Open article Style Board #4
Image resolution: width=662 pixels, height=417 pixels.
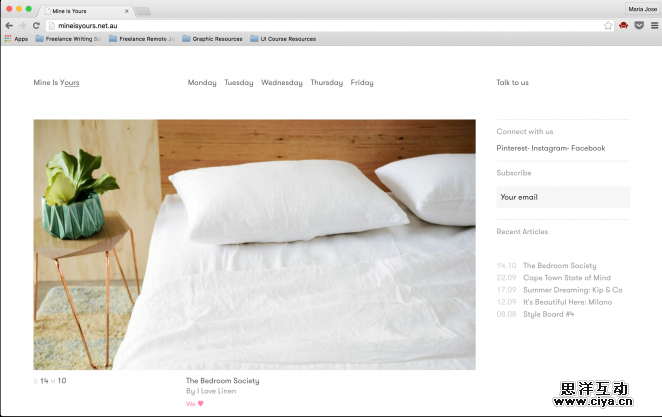548,314
